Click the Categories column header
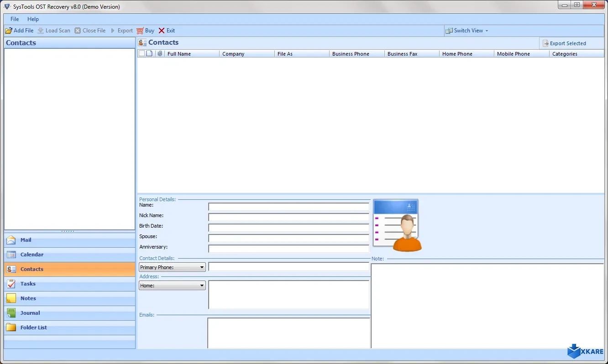608x364 pixels. pyautogui.click(x=577, y=54)
